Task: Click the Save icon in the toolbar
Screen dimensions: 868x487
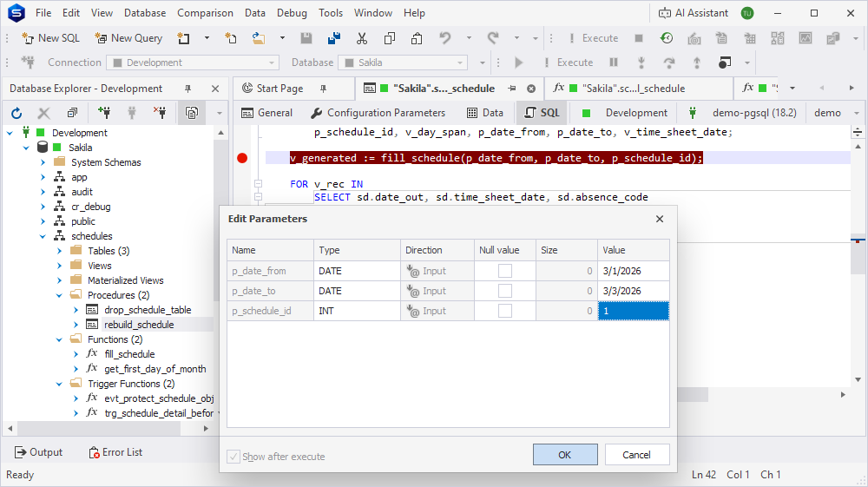Action: [306, 38]
